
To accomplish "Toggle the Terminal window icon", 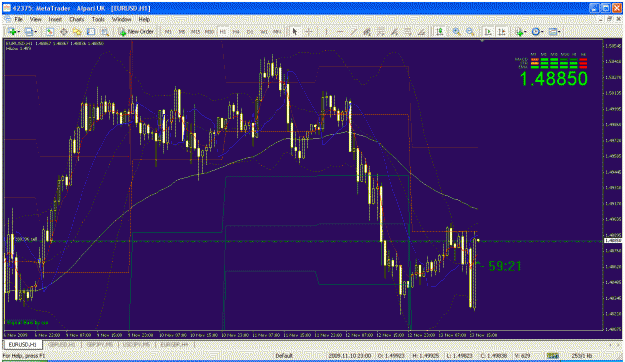I will click(x=91, y=31).
